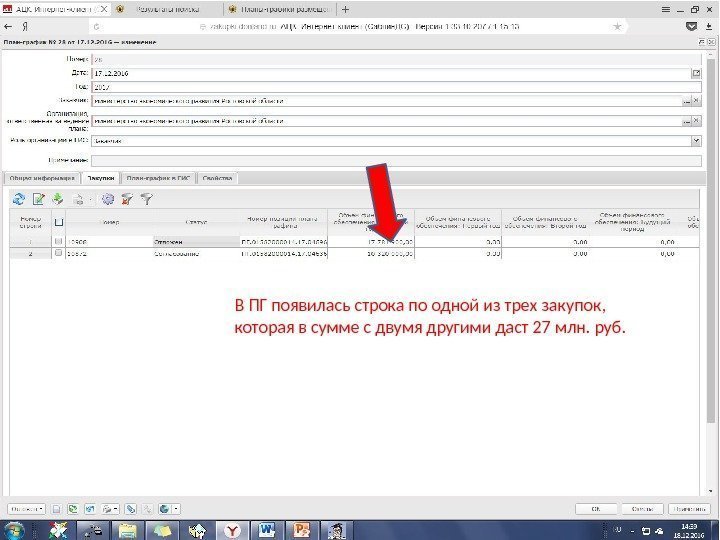
Task: Open the small arrow beside toolbar print icon
Action: point(89,199)
